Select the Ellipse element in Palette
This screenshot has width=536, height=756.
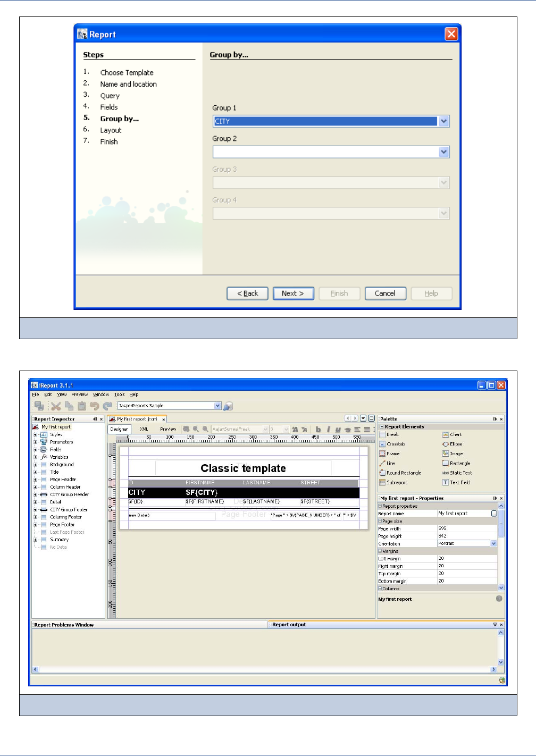pos(453,444)
